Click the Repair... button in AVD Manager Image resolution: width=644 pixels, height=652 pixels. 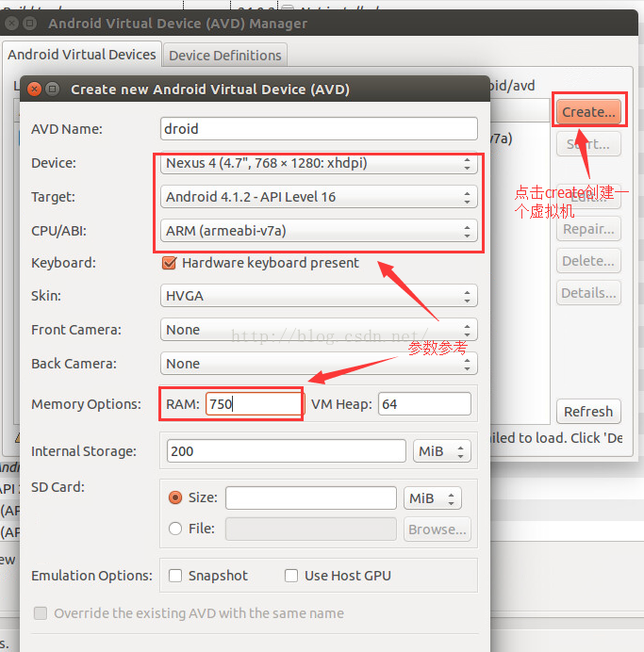[588, 229]
